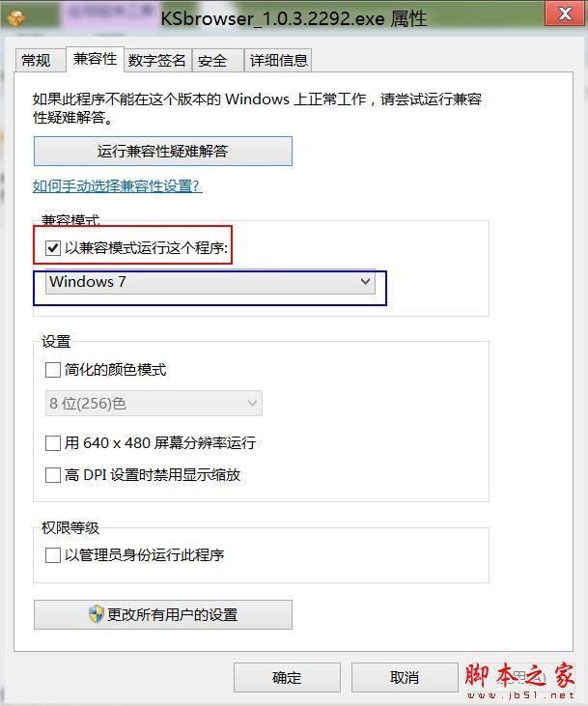This screenshot has height=706, width=588.
Task: Check 用 640 x 480 屏幕分辨率运行
Action: point(53,443)
